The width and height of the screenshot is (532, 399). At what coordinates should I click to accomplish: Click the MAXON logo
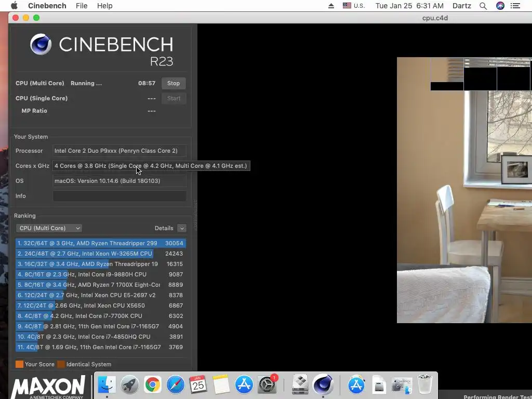[48, 387]
